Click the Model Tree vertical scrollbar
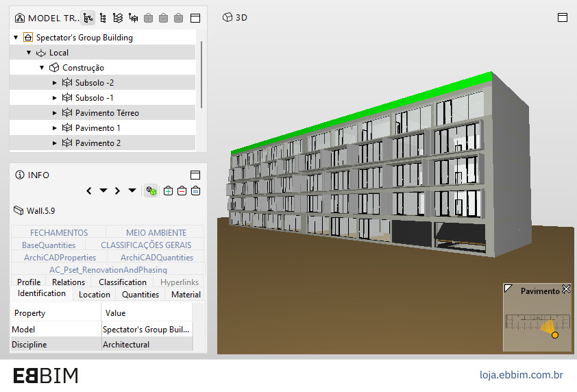 (x=201, y=75)
